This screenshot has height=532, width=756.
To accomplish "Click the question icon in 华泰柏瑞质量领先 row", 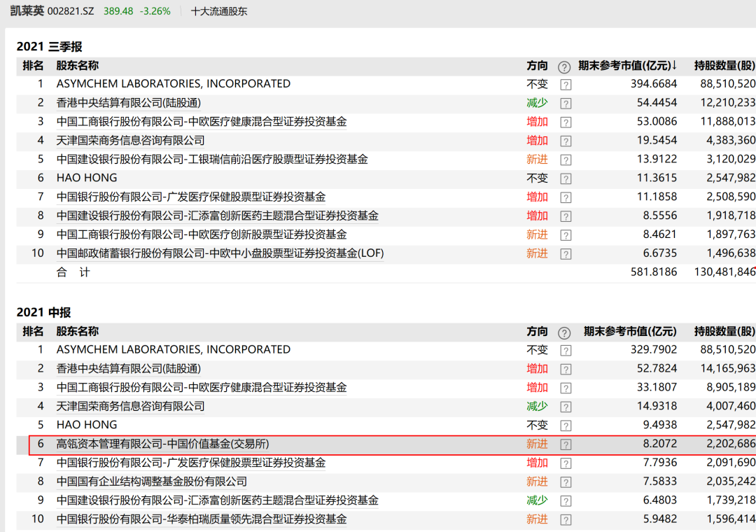I will coord(566,519).
